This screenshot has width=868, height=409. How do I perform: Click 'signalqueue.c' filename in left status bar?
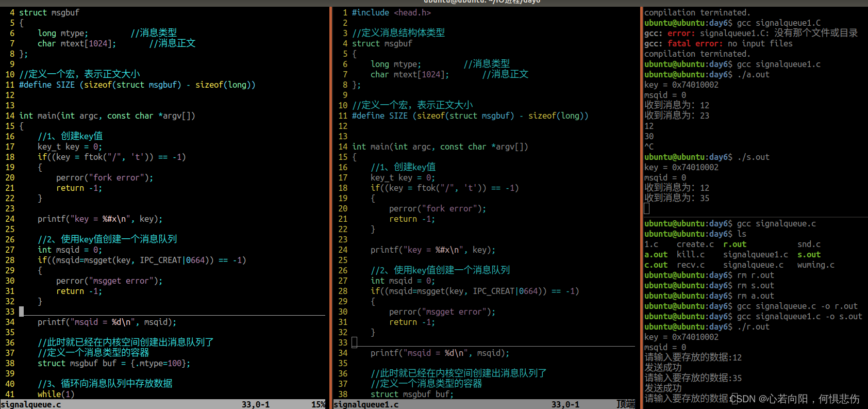click(31, 404)
